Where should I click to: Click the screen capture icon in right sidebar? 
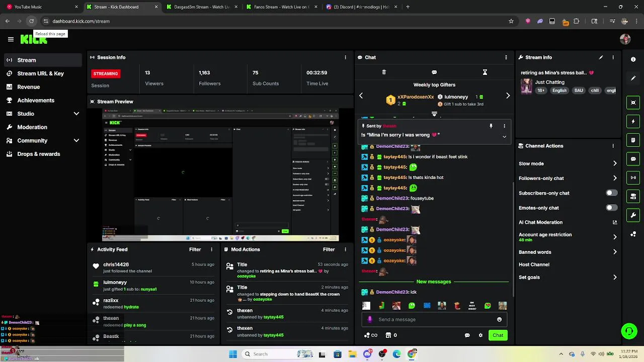(633, 103)
